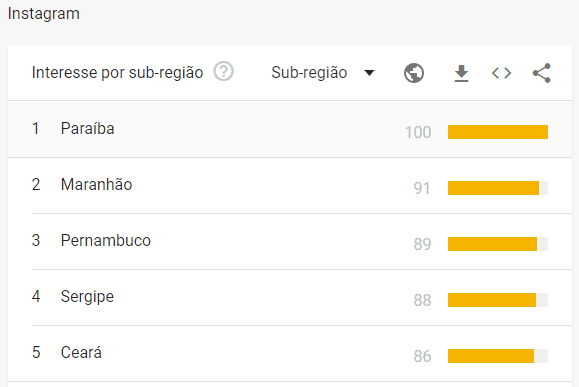Click the Sub-região dropdown arrow
The width and height of the screenshot is (579, 387).
pyautogui.click(x=369, y=73)
